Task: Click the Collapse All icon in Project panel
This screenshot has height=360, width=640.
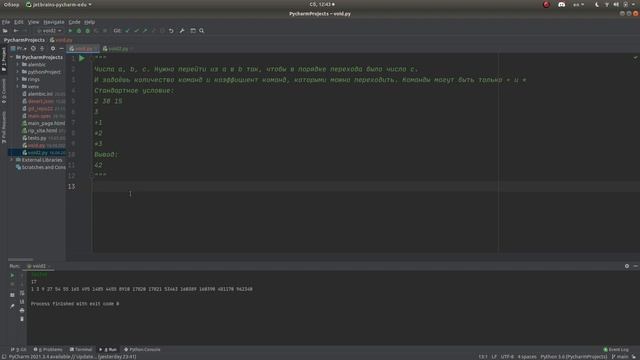Action: 42,49
